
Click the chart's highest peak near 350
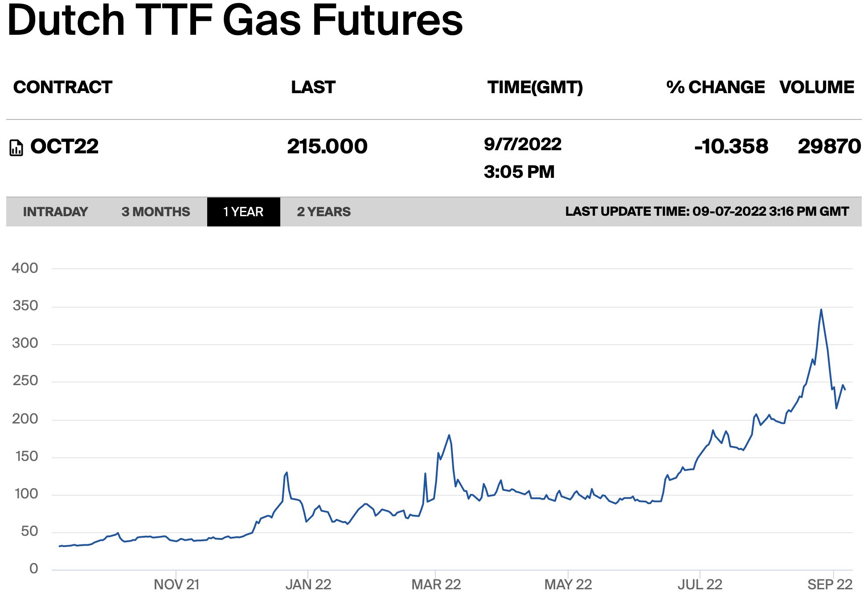click(821, 310)
